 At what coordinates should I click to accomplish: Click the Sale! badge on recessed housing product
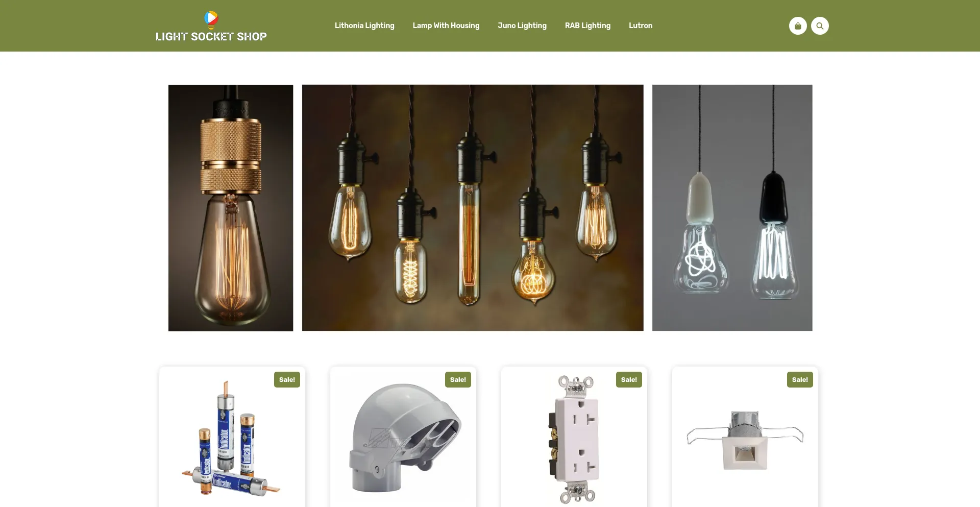(800, 379)
